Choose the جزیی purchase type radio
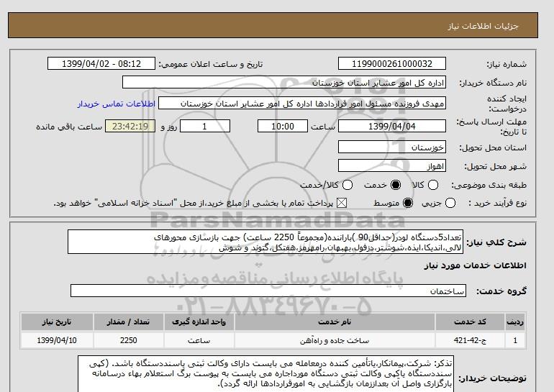The image size is (554, 392). [x=450, y=203]
